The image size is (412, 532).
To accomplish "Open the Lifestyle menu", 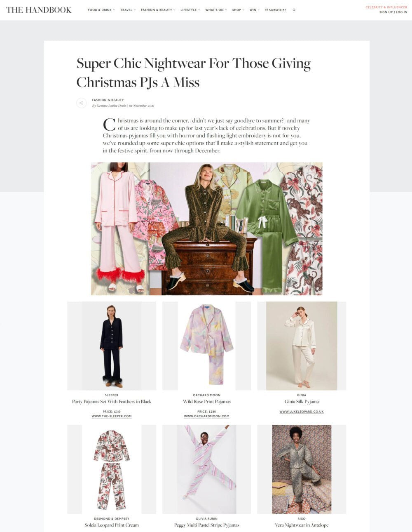I will pyautogui.click(x=190, y=10).
